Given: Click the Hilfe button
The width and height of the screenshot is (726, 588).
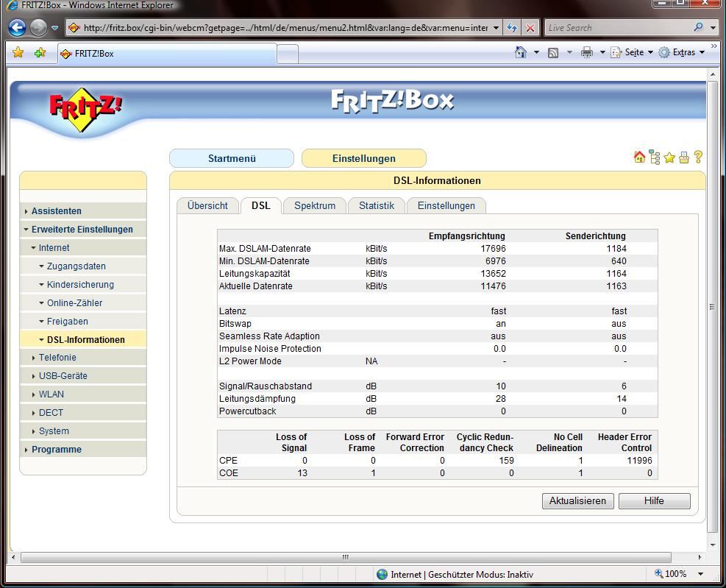Looking at the screenshot, I should (654, 501).
